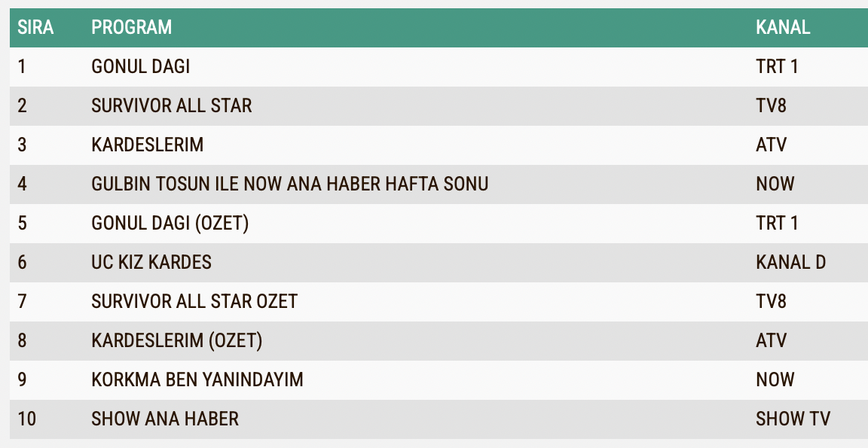Click SURVIVOR ALL STAR OZET entry
This screenshot has width=868, height=448.
coord(194,301)
